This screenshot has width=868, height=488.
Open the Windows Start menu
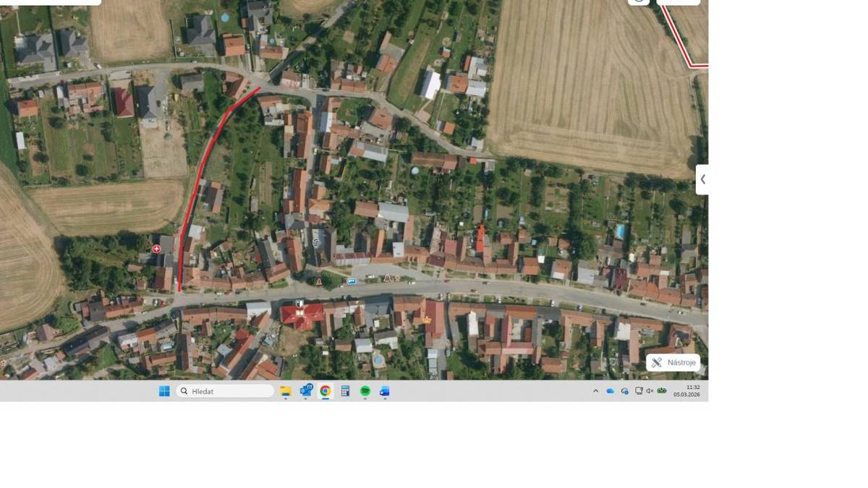coord(164,391)
